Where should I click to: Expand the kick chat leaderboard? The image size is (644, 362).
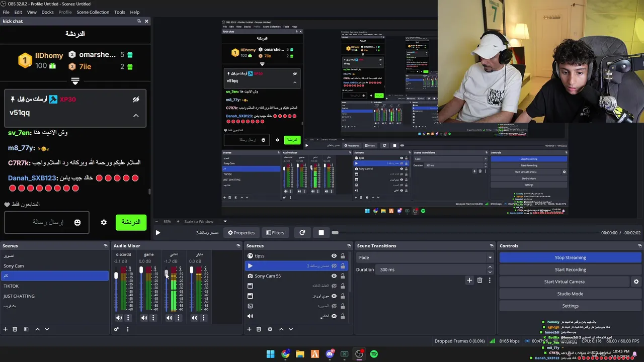pos(75,80)
